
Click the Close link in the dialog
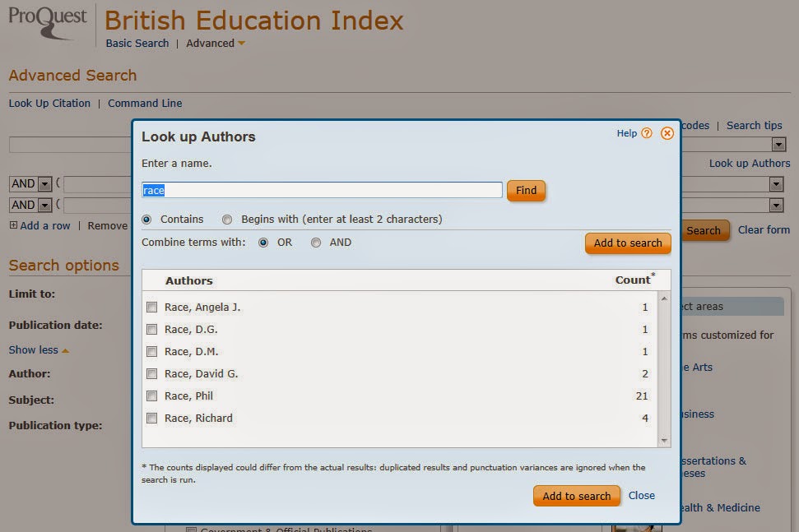(642, 495)
